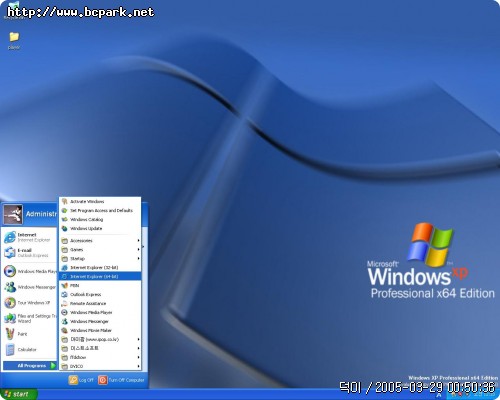Image resolution: width=500 pixels, height=400 pixels.
Task: Open Internet Explorer from the pinned Internet entry
Action: coord(30,237)
